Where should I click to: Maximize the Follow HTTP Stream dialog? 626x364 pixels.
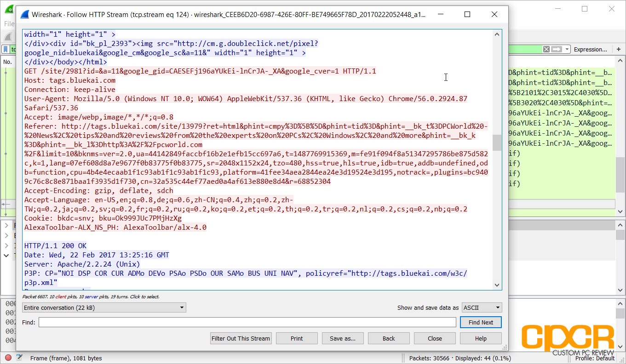pos(467,14)
